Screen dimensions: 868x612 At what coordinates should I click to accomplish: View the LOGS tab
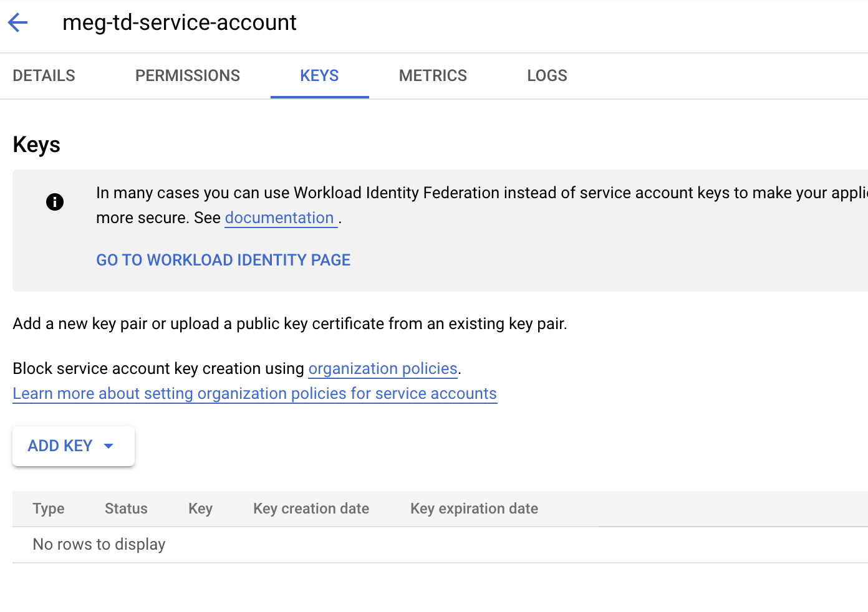click(547, 76)
